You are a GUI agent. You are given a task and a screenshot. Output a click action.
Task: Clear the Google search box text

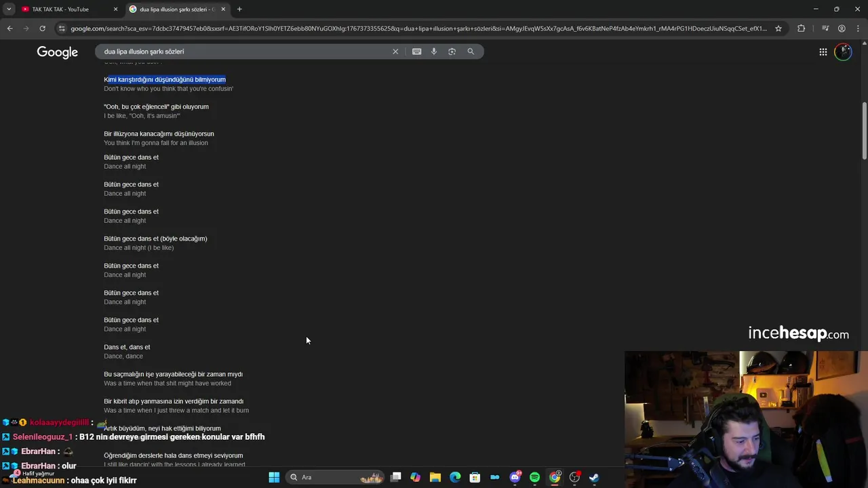395,52
